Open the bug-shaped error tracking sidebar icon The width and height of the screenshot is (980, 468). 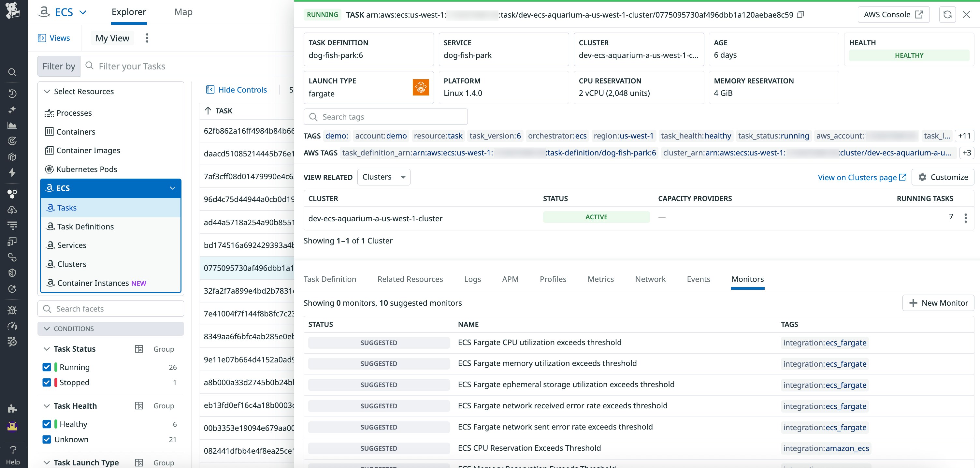13,310
